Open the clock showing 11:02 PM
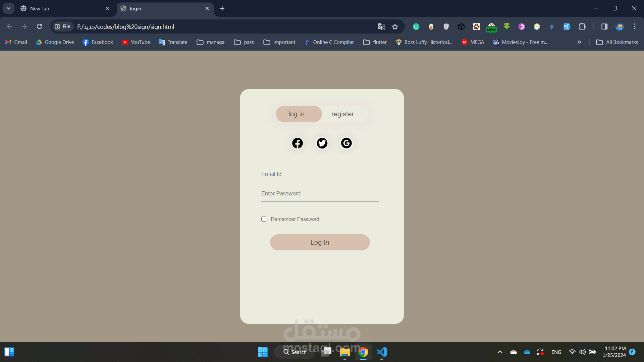 (x=614, y=352)
